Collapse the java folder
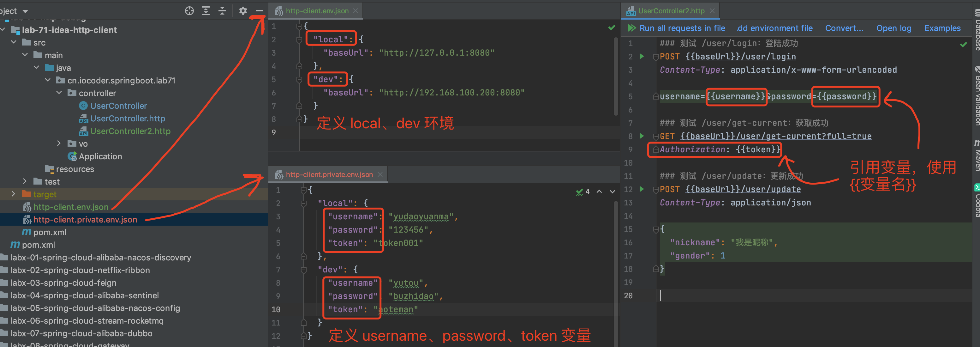 pyautogui.click(x=37, y=67)
